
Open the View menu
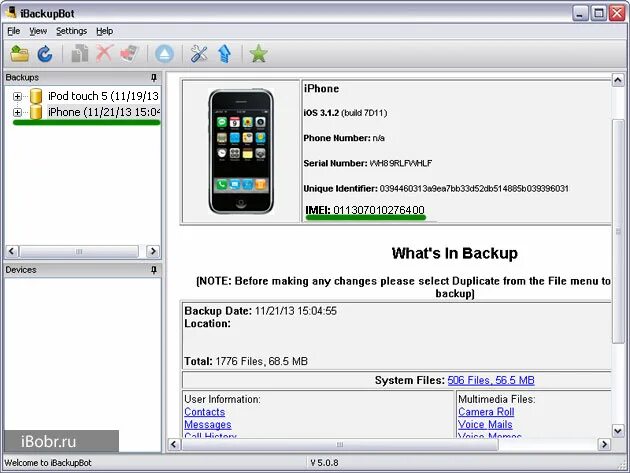(x=38, y=31)
